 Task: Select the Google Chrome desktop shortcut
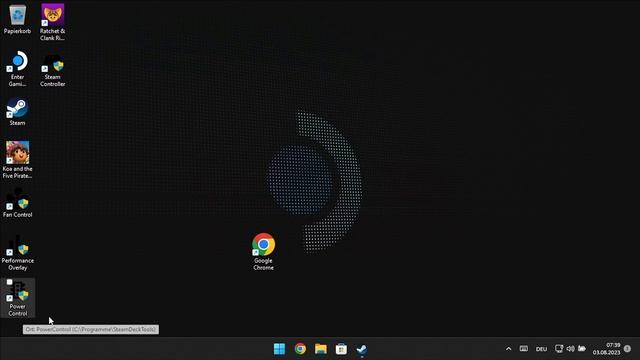click(263, 251)
